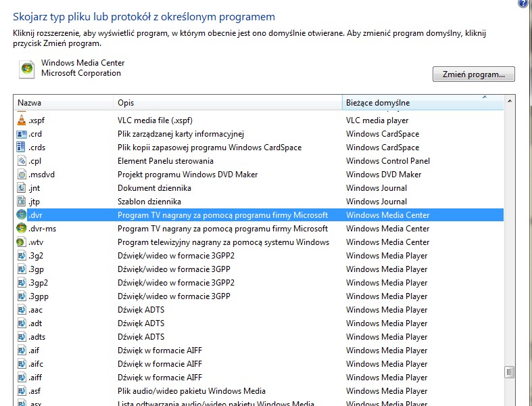Click 'Dźwięk ADTS' in .adts row

tap(141, 337)
